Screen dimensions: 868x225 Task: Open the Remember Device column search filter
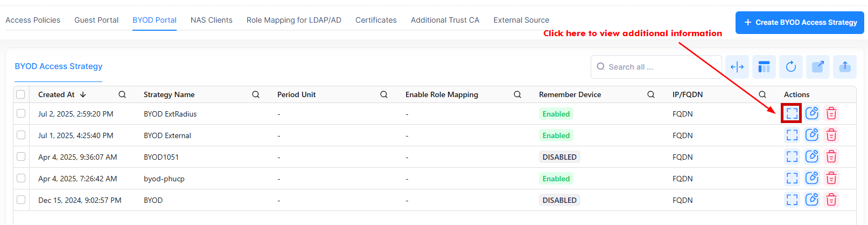pyautogui.click(x=651, y=94)
